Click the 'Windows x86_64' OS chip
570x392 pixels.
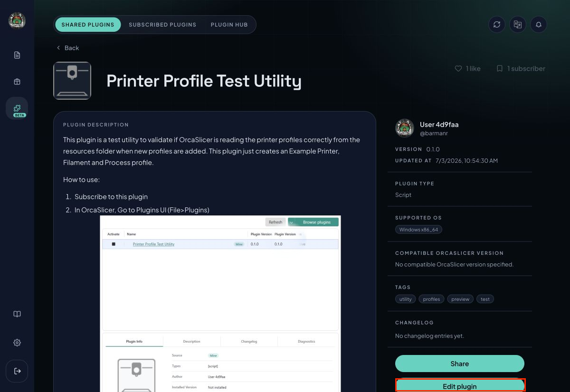(x=419, y=230)
